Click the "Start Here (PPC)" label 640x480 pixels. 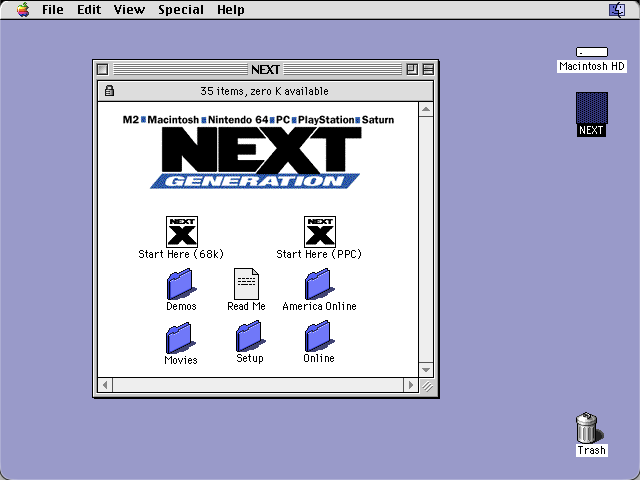[x=319, y=254]
